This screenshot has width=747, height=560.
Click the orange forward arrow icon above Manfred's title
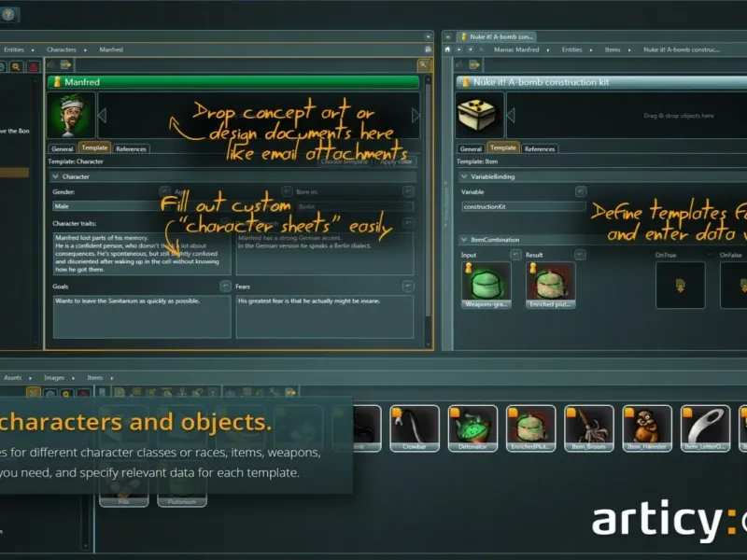[65, 64]
